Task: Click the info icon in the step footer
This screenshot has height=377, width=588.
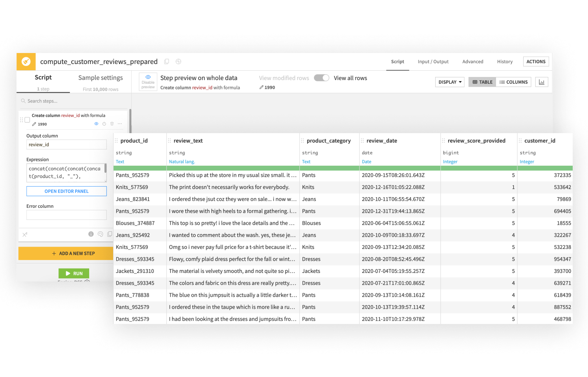Action: click(91, 234)
